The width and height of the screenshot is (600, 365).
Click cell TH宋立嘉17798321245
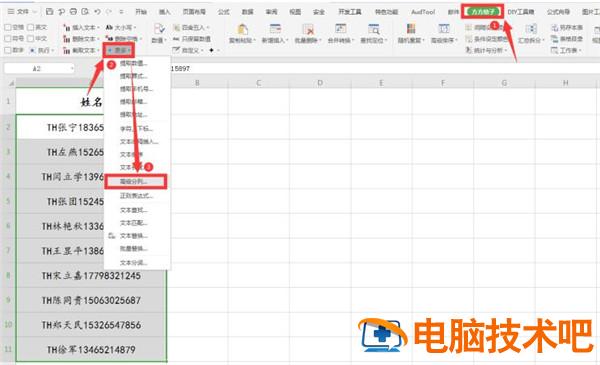[91, 276]
